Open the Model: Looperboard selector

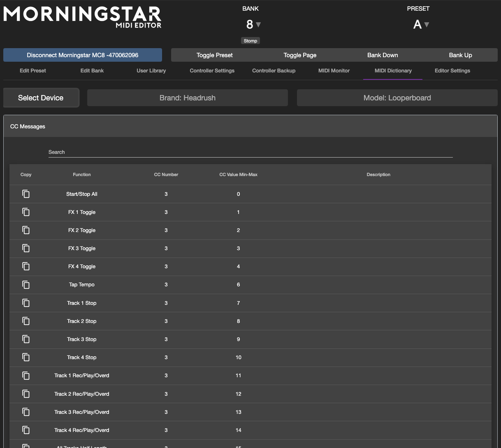point(397,98)
